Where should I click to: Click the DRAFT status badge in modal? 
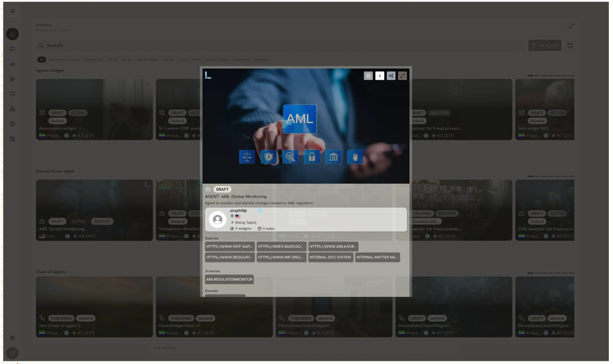[222, 189]
